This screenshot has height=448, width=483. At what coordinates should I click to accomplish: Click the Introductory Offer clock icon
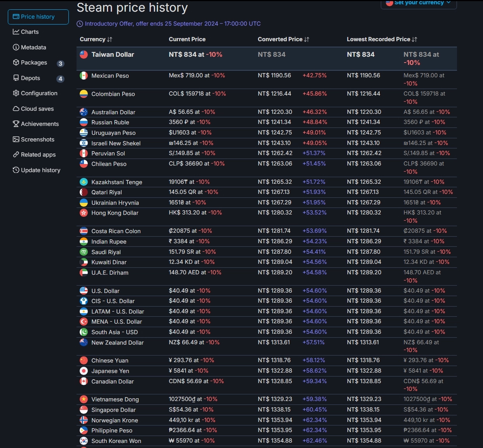80,24
